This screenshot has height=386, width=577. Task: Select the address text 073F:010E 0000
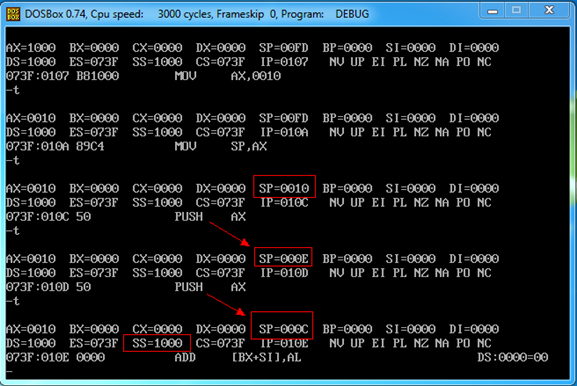55,357
